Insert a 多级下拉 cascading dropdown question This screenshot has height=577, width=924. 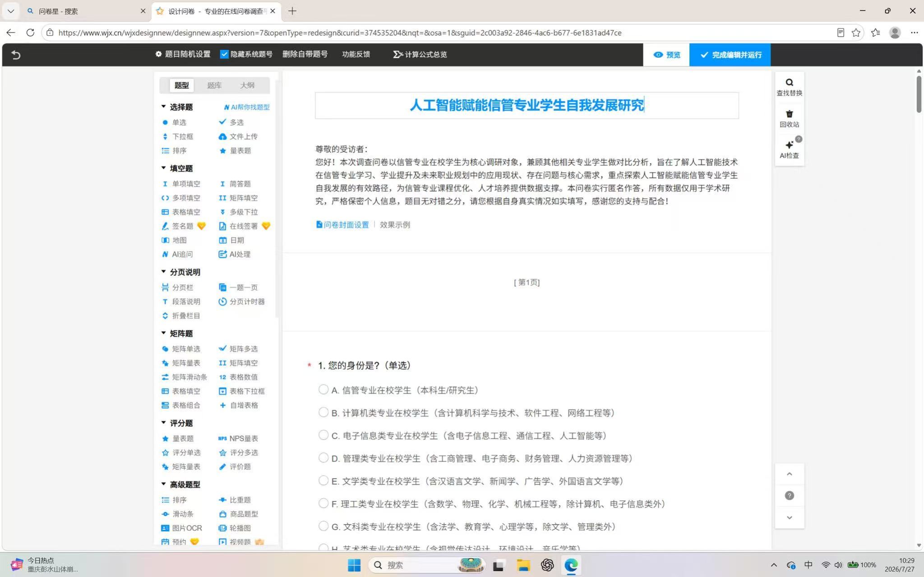[x=238, y=212]
